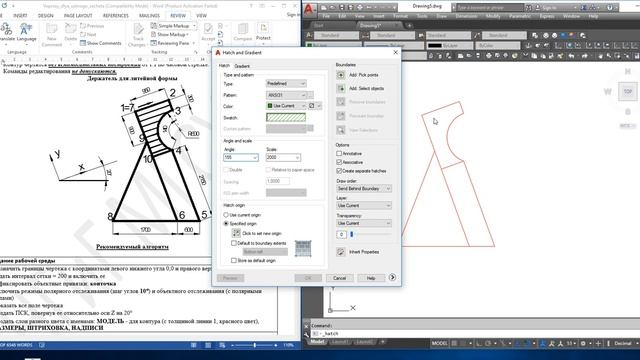Open the hatch Type dropdown (Predefined)
The image size is (640, 360).
tap(286, 83)
